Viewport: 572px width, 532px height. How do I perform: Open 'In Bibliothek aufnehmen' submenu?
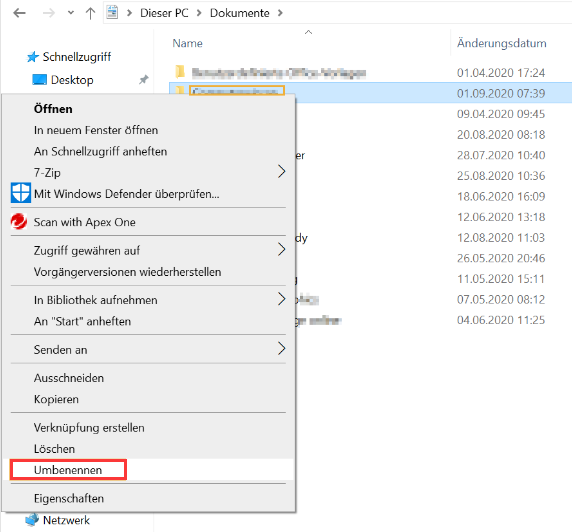tap(148, 300)
